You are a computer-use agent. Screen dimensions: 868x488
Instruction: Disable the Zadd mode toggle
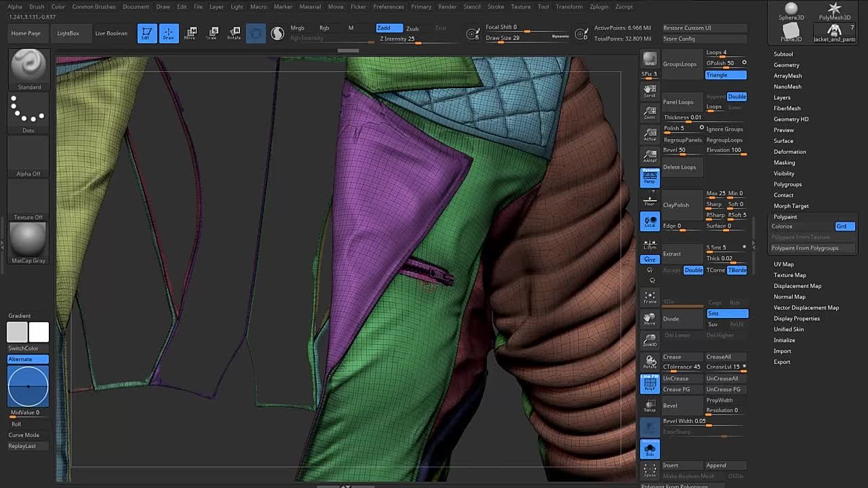(389, 28)
